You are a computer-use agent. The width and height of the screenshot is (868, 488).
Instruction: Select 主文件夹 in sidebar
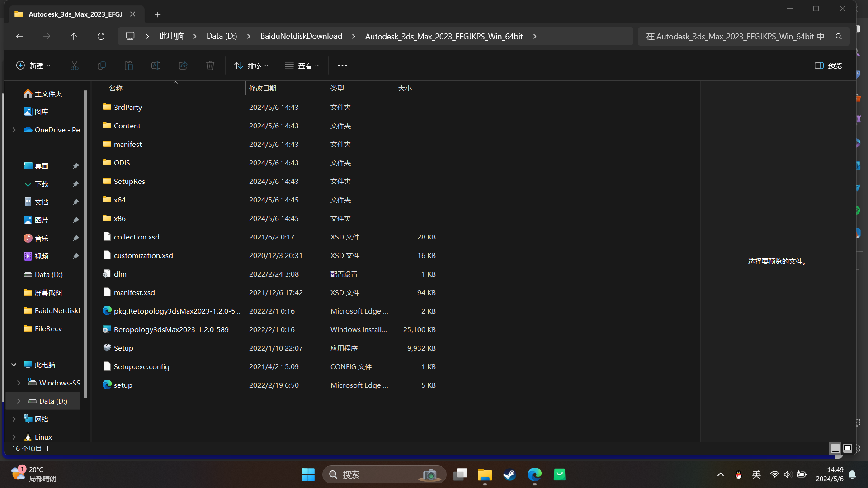(43, 94)
